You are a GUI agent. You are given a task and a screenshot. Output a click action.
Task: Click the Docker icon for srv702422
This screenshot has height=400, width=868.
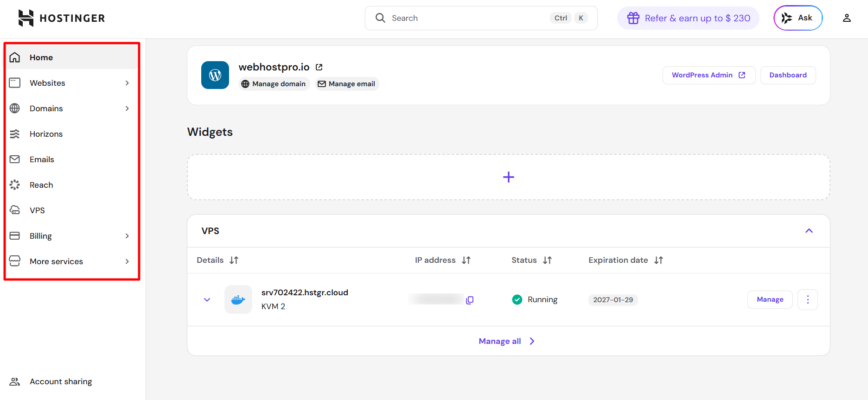238,299
